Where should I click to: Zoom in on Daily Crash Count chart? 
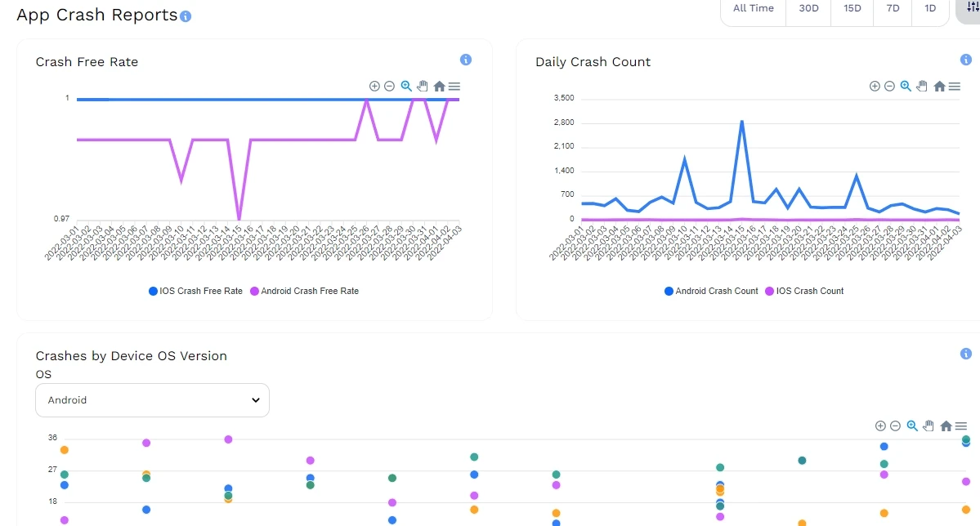pyautogui.click(x=875, y=87)
